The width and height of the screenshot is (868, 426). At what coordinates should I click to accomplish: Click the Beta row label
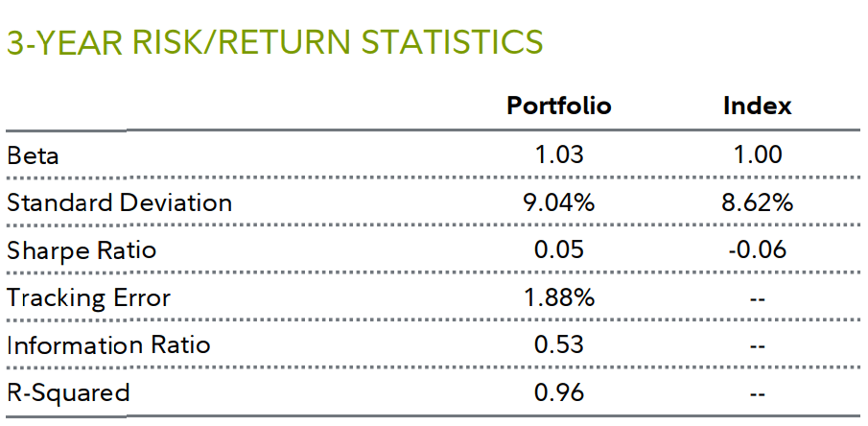33,155
